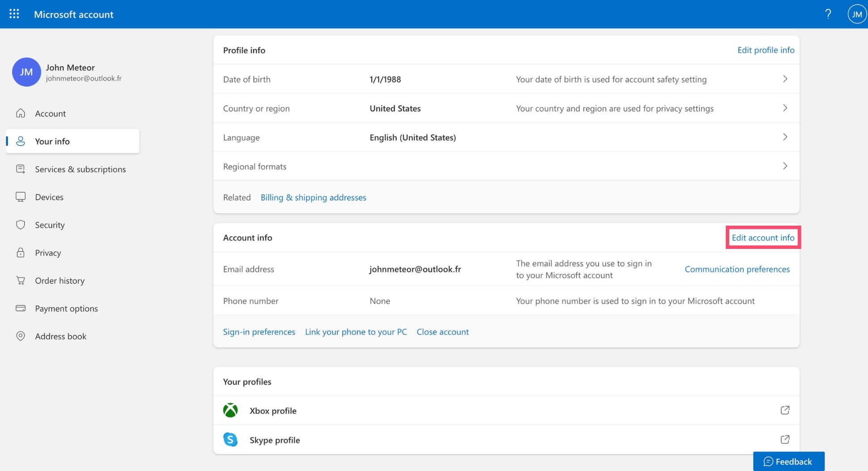Click the Privacy lock icon
Screen dimensions: 868x471
(21, 252)
